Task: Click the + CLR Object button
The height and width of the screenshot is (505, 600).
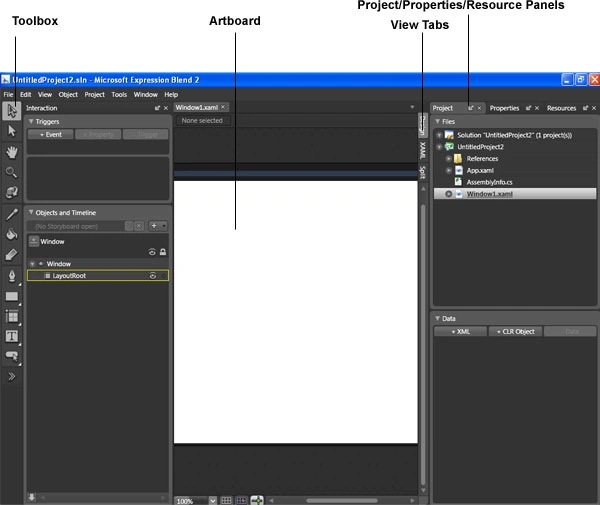Action: coord(515,332)
